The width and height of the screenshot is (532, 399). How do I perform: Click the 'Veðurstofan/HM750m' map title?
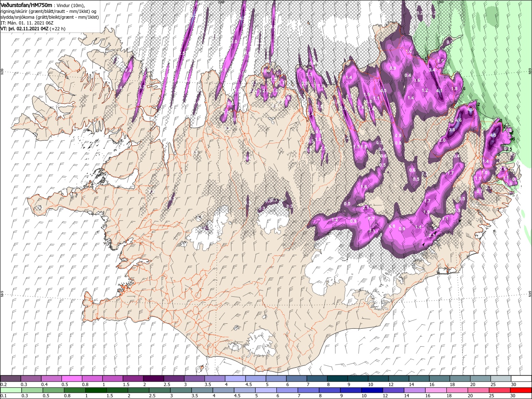point(27,5)
